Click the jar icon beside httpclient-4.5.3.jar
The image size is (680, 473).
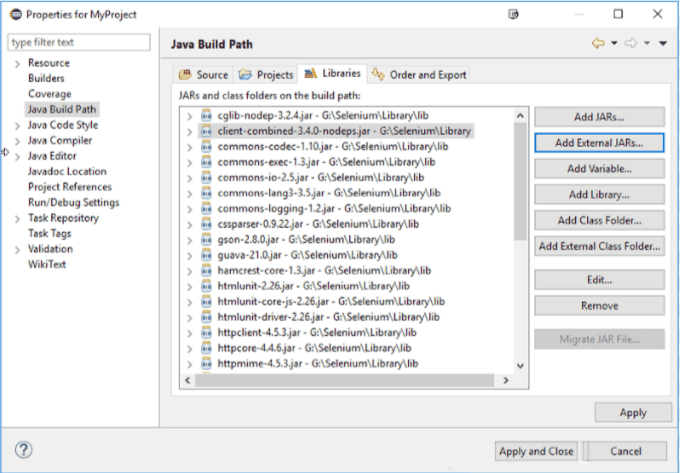pos(207,331)
